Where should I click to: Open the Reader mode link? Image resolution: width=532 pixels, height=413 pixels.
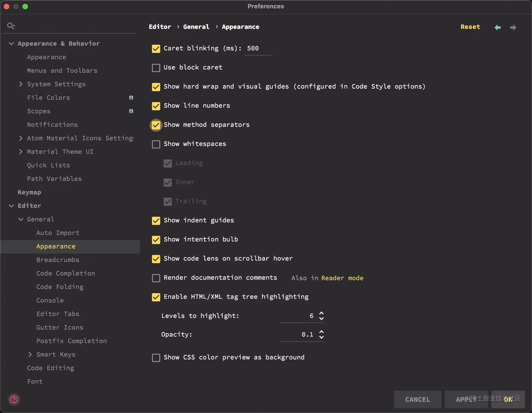pyautogui.click(x=342, y=278)
